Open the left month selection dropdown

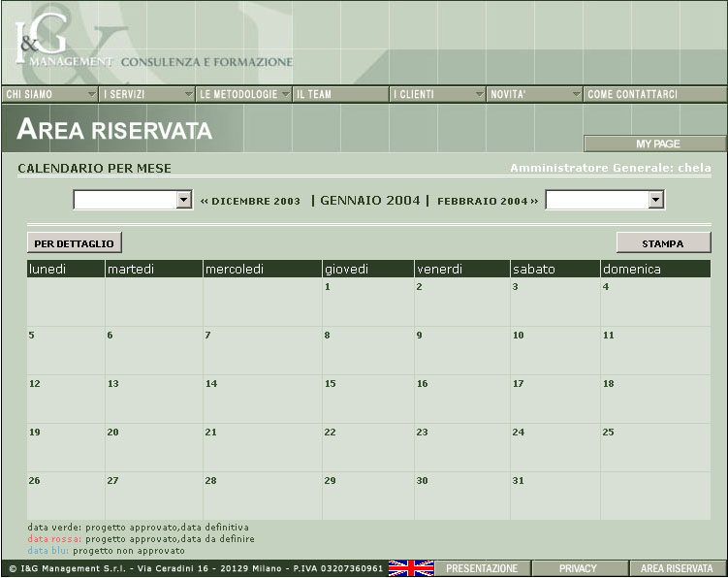click(184, 200)
